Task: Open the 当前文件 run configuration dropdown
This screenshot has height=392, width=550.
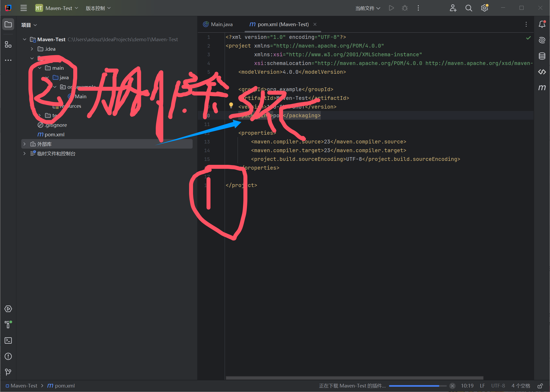Action: [x=368, y=8]
